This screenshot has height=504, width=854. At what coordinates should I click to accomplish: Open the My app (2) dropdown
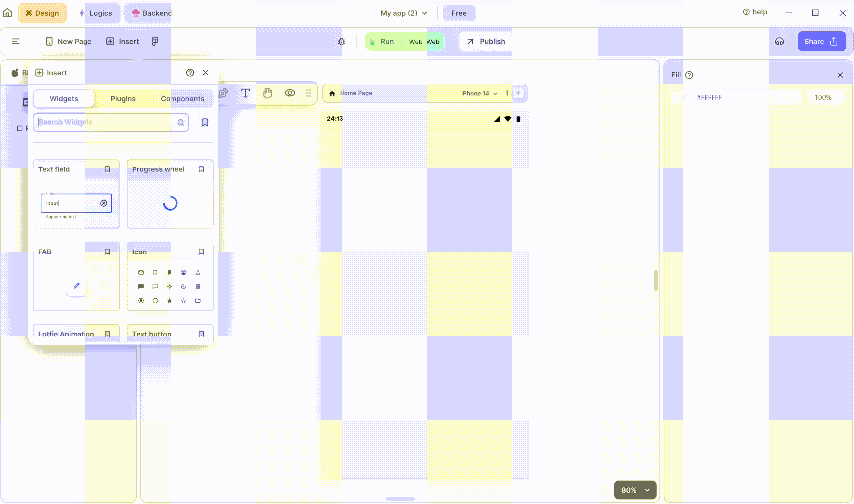click(x=404, y=13)
